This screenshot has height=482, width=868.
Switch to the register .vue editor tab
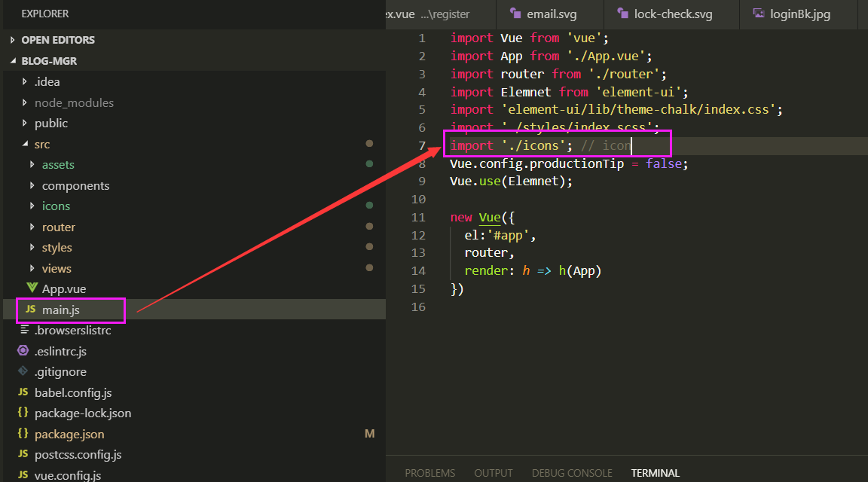[441, 14]
